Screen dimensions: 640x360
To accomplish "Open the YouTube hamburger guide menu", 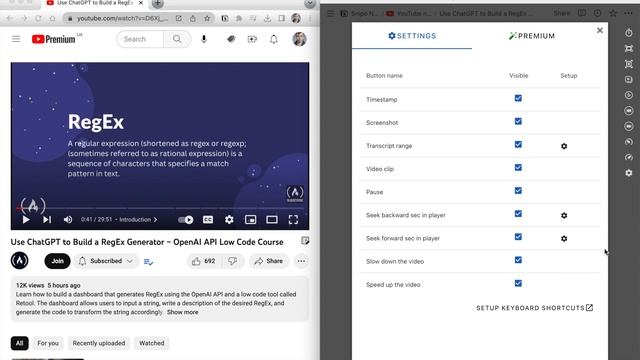I will coord(16,39).
